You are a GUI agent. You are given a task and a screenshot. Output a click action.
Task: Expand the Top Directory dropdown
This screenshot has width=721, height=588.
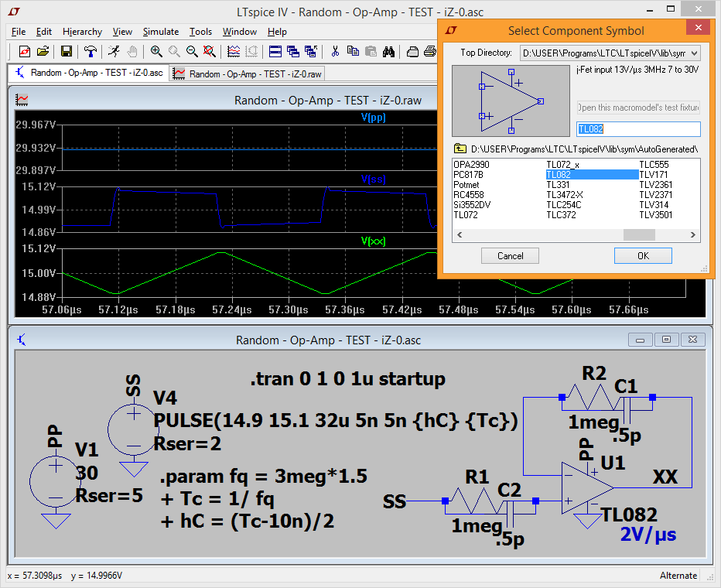click(x=693, y=53)
